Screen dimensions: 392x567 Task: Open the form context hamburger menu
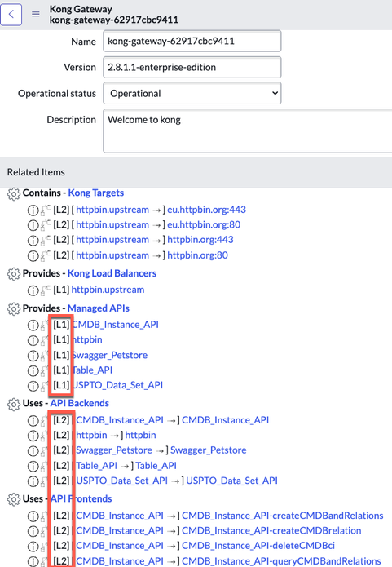[35, 15]
